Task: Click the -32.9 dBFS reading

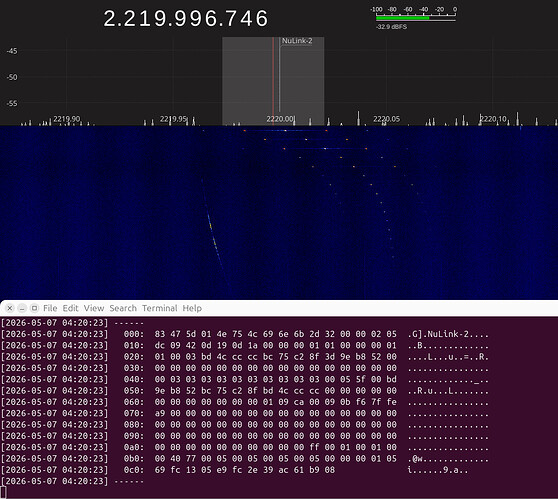Action: tap(391, 27)
